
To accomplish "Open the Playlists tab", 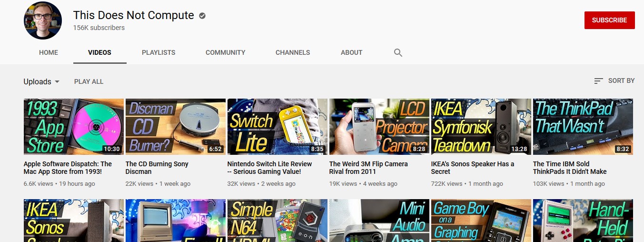I will click(x=159, y=52).
